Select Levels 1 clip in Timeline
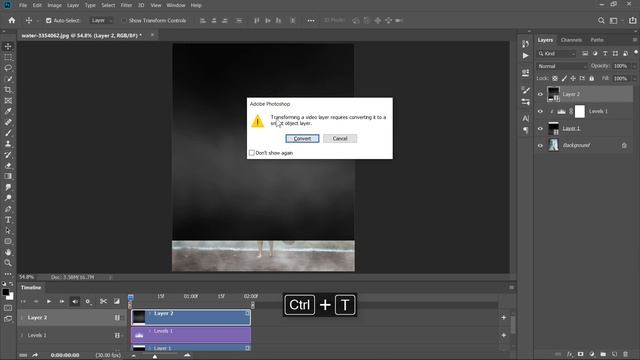 [x=191, y=335]
